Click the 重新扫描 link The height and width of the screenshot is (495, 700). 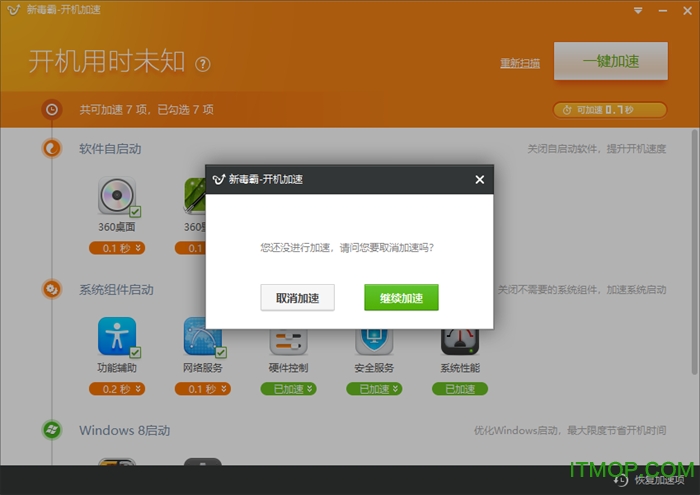click(520, 63)
